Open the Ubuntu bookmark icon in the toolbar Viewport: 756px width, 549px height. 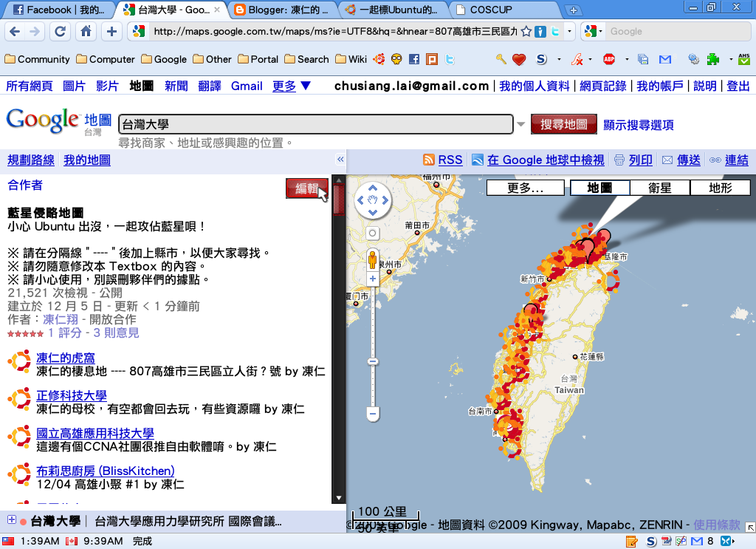coord(378,59)
